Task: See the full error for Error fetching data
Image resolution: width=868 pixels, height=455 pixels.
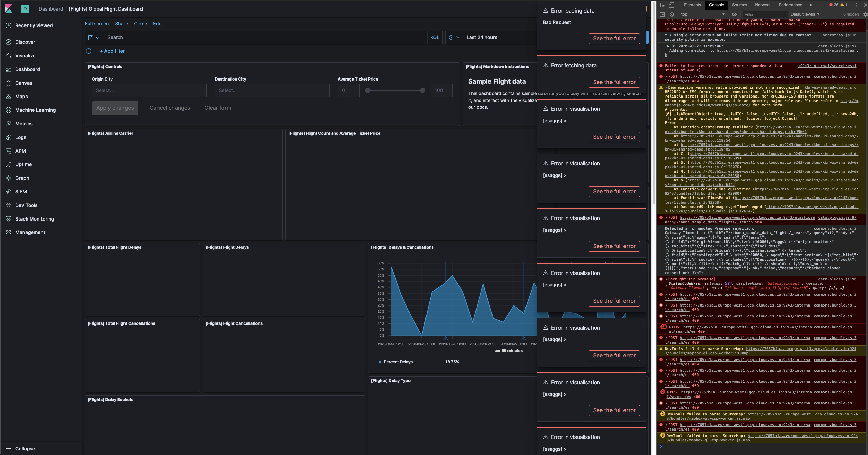Action: [x=614, y=82]
